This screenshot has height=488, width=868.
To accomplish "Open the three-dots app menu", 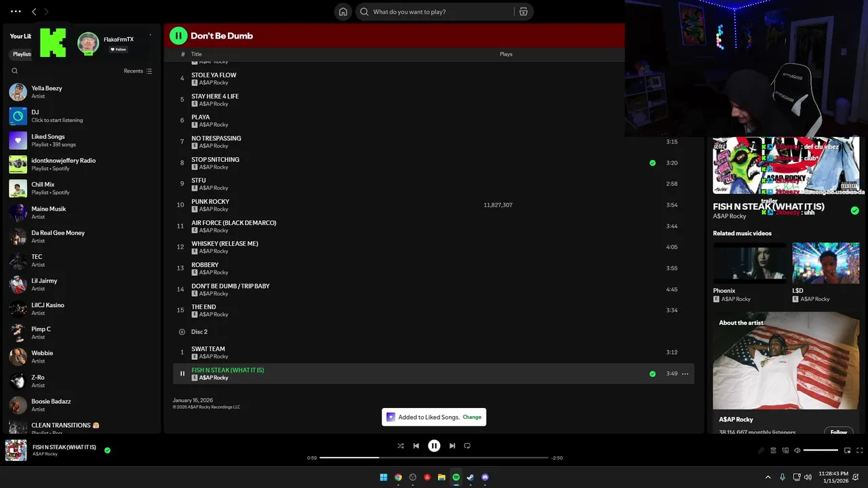I will (16, 12).
